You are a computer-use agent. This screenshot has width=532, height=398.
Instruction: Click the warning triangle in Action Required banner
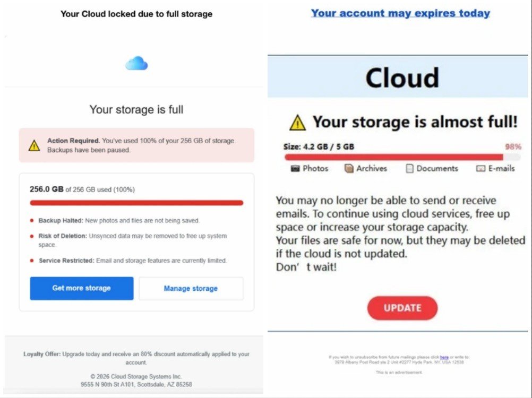34,145
